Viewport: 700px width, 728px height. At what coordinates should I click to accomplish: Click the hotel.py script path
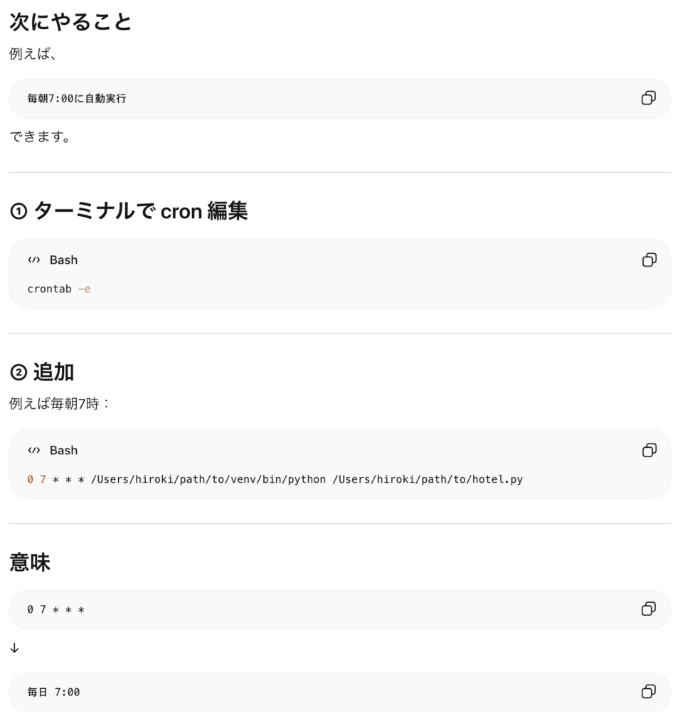point(428,479)
